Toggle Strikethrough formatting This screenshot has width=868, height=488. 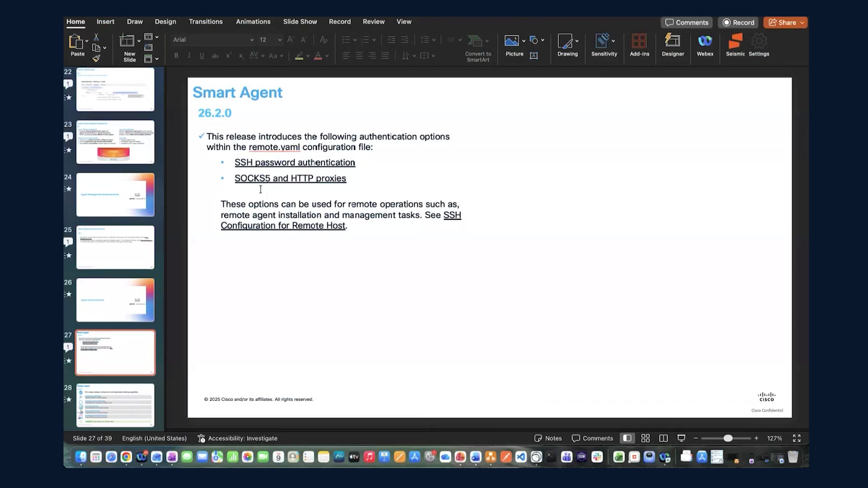point(215,56)
